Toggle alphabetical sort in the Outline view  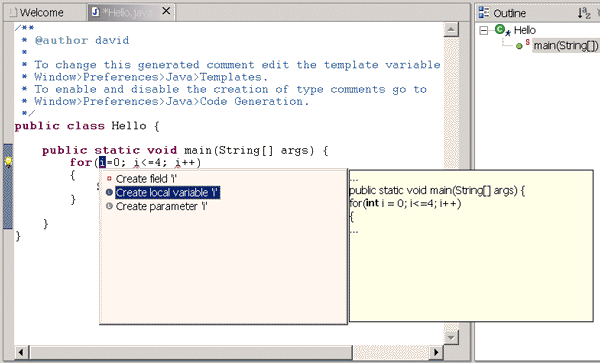coord(584,13)
